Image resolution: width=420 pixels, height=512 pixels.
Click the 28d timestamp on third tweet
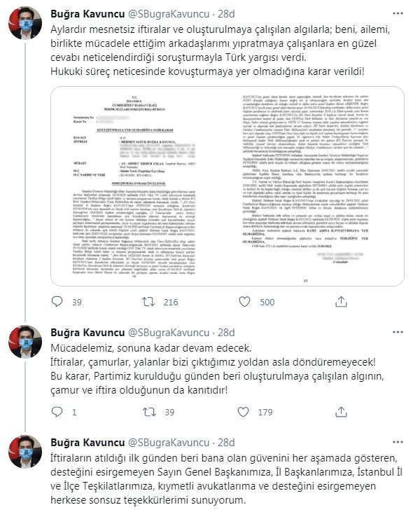tap(226, 443)
